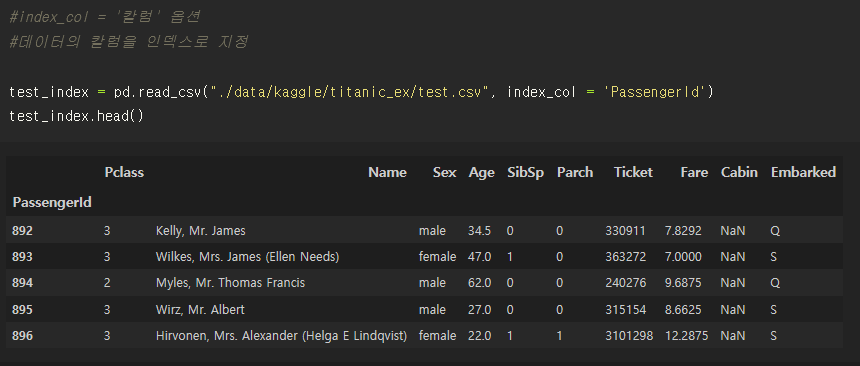Click the second Korean comment line
This screenshot has height=366, width=860.
coord(128,42)
